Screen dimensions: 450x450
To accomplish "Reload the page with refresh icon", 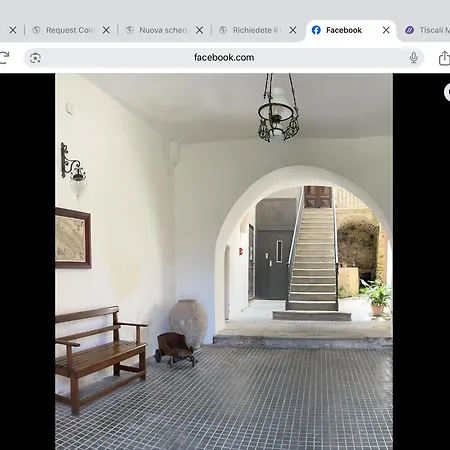I will 4,58.
